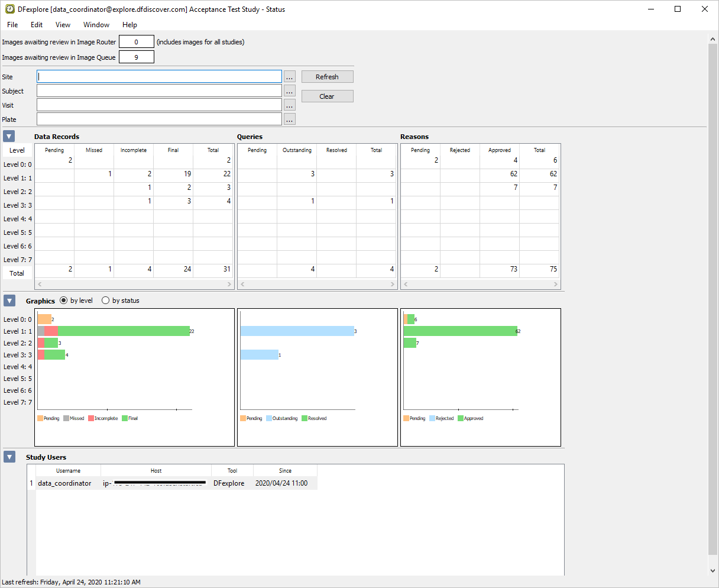This screenshot has height=588, width=719.
Task: Click the Site input field
Action: [159, 77]
